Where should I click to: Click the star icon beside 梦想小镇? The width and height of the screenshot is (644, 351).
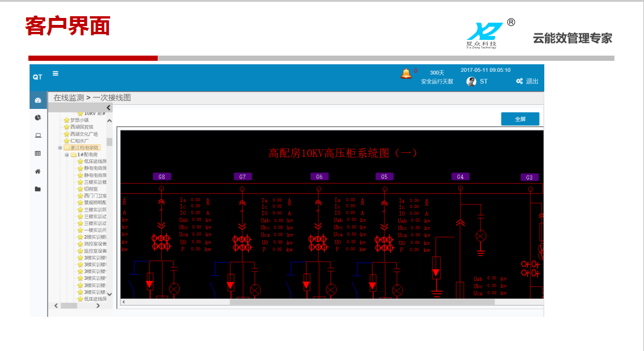(x=67, y=120)
